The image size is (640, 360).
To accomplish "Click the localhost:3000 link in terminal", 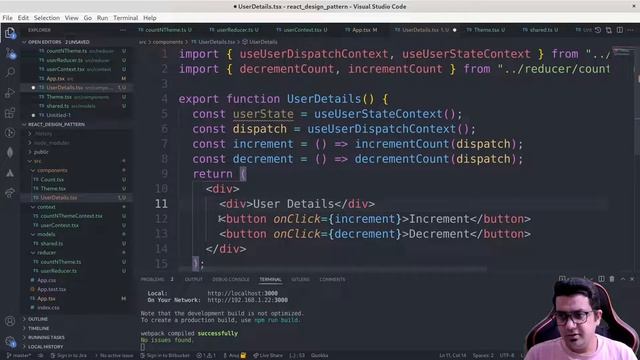I will (x=242, y=293).
